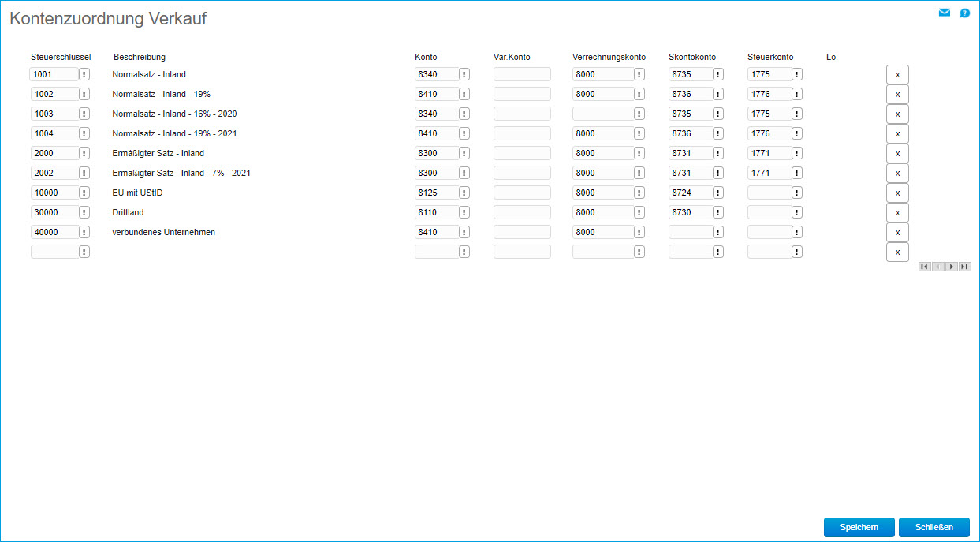Image resolution: width=980 pixels, height=542 pixels.
Task: Focus empty Steuerkonto field in EU mit UStID row
Action: click(x=769, y=193)
